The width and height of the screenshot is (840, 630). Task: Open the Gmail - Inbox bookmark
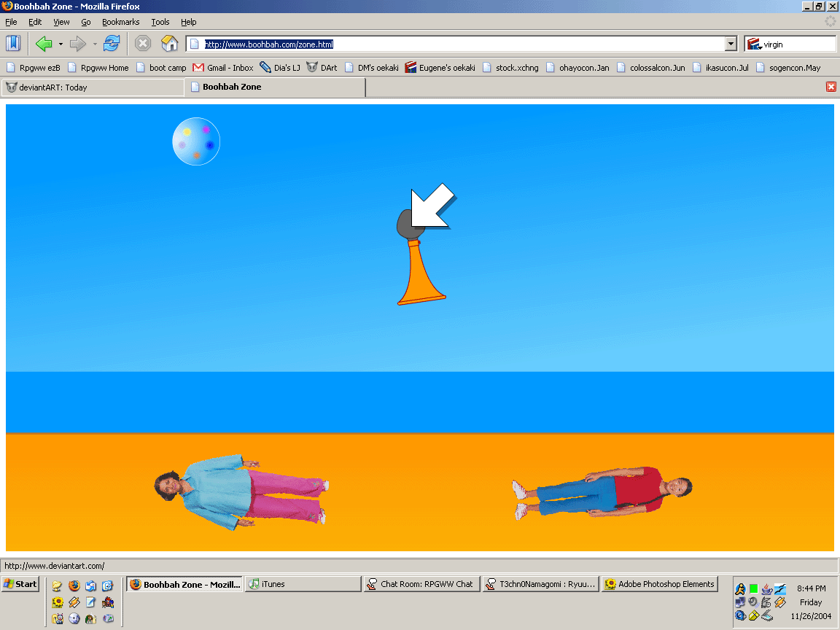tap(223, 68)
